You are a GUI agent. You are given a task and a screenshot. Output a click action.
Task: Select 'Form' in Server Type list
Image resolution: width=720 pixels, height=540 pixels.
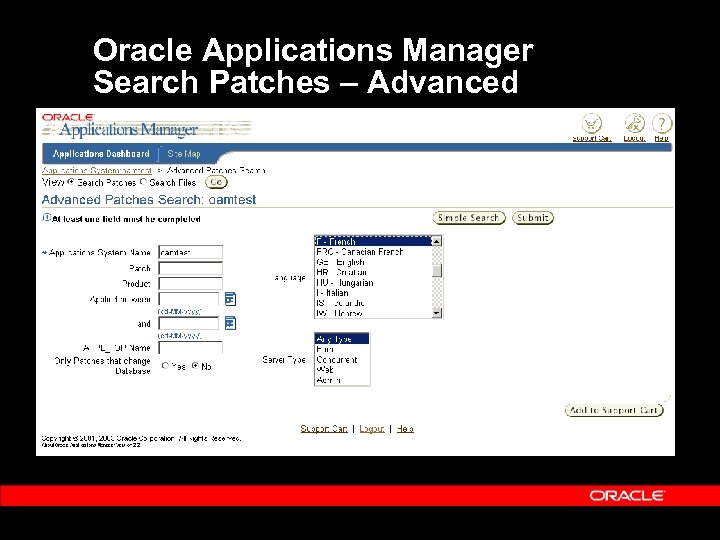(342, 349)
